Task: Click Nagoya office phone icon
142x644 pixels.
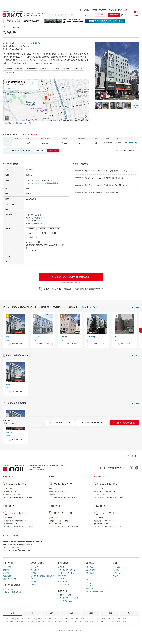Action: pyautogui.click(x=96, y=484)
